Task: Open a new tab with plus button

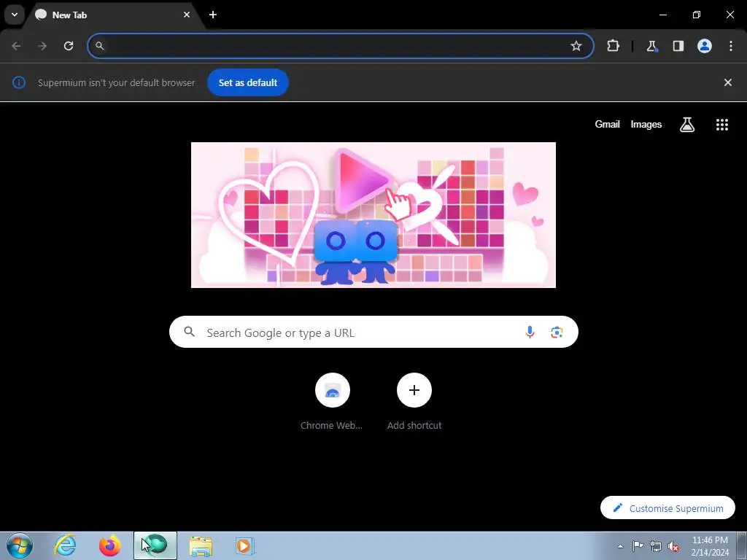Action: [213, 15]
